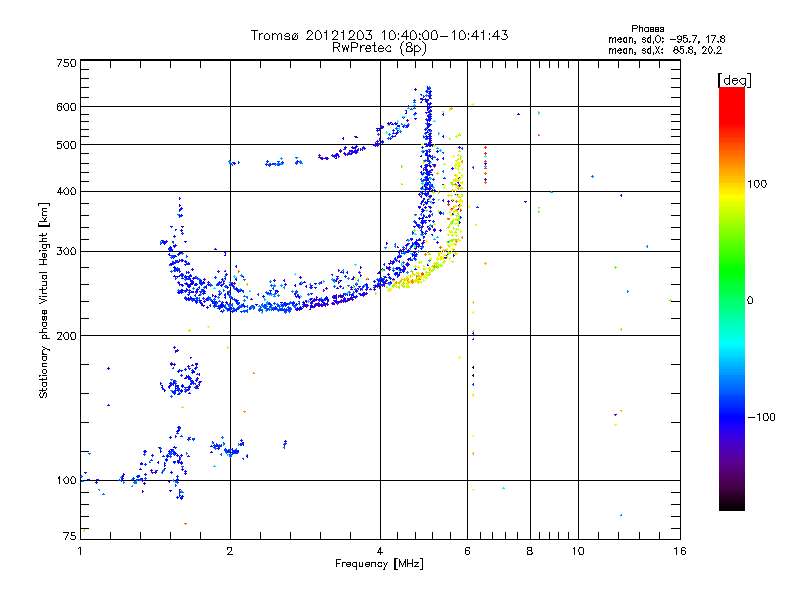Click the colorbar label '0'
This screenshot has height=600, width=800.
click(x=750, y=301)
